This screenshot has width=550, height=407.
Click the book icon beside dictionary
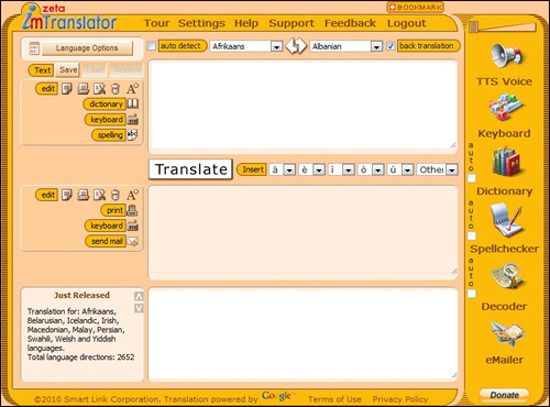tap(133, 104)
